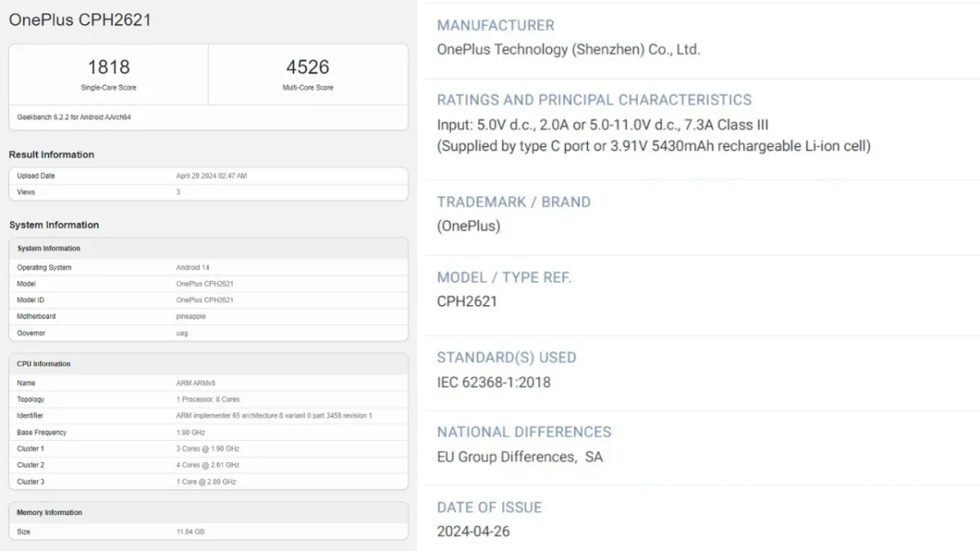Viewport: 980px width, 551px height.
Task: Click the 1818 single-core score
Action: 109,67
